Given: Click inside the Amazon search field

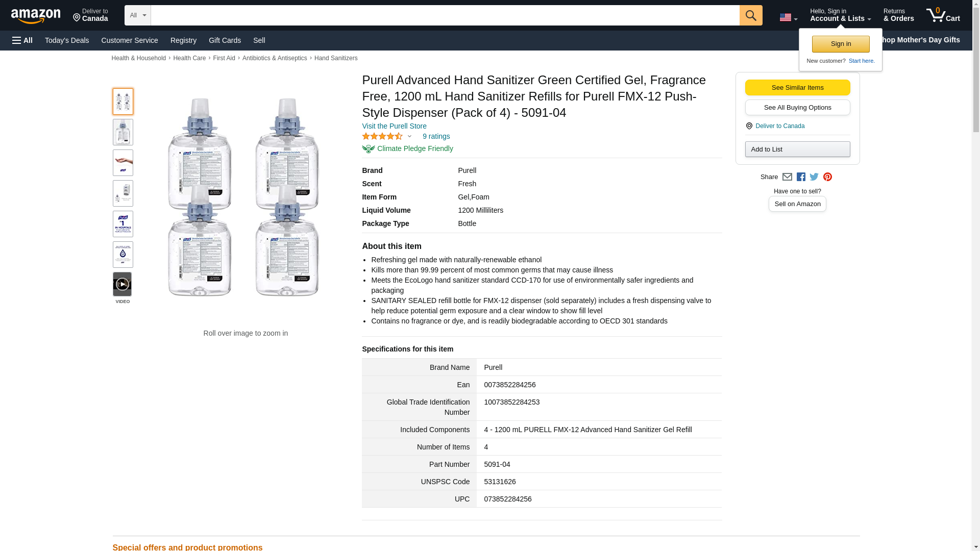Looking at the screenshot, I should pyautogui.click(x=445, y=15).
